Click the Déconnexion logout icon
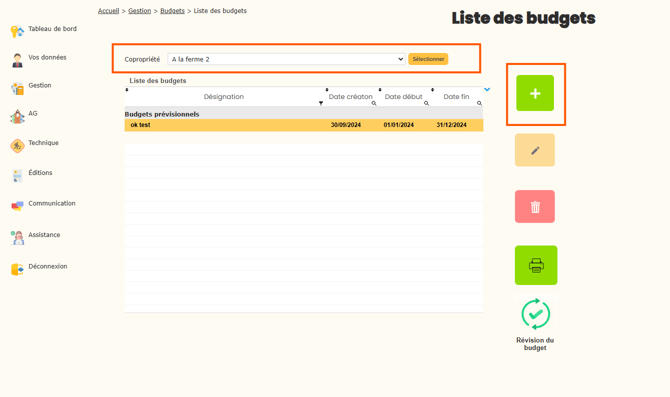The image size is (670, 397). point(17,269)
